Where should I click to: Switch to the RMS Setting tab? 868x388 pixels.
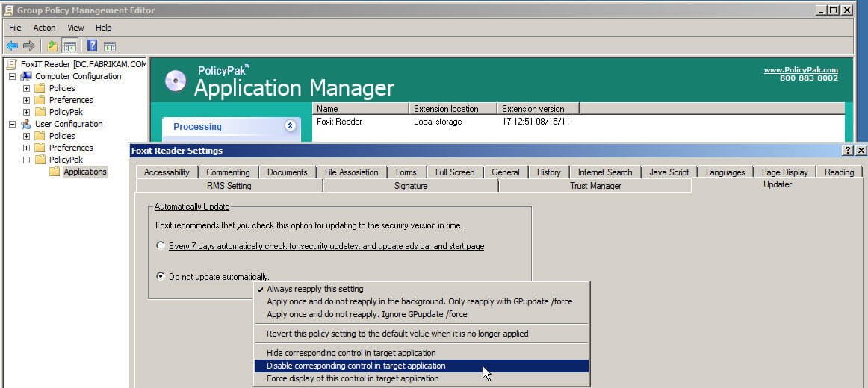[x=229, y=186]
